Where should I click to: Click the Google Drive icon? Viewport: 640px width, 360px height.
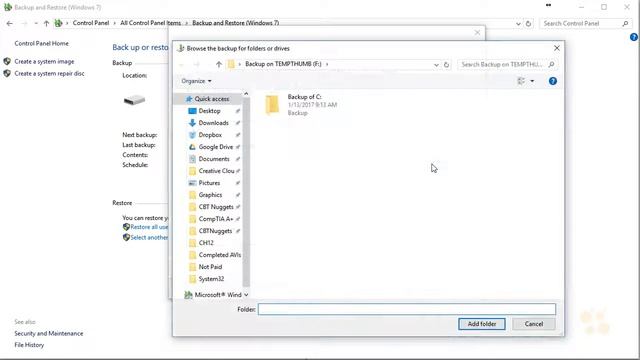point(192,147)
